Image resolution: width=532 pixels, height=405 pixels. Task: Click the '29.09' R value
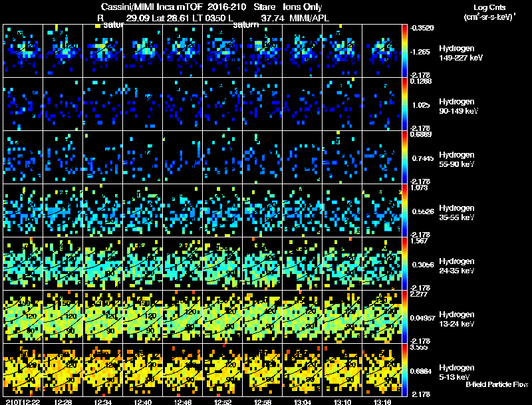pos(138,18)
